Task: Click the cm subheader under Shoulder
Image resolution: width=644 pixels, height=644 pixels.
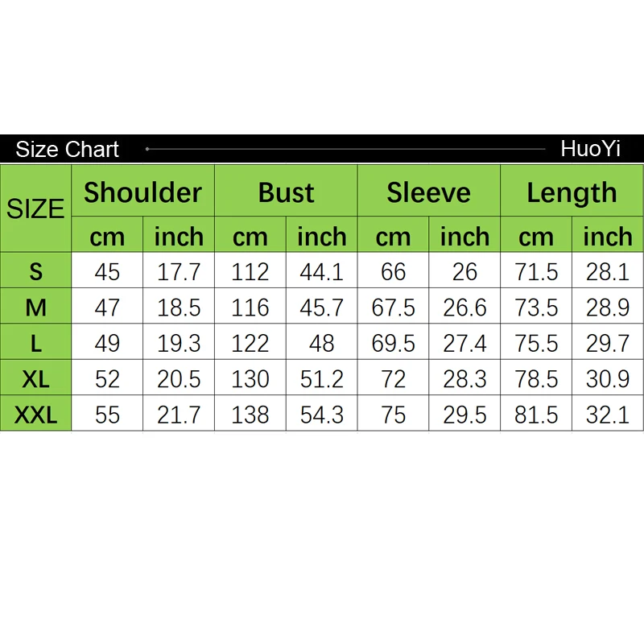Action: pos(107,237)
